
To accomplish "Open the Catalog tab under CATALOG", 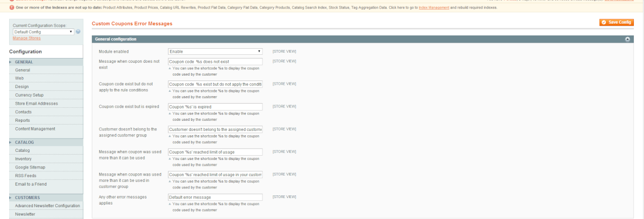I will [x=46, y=150].
